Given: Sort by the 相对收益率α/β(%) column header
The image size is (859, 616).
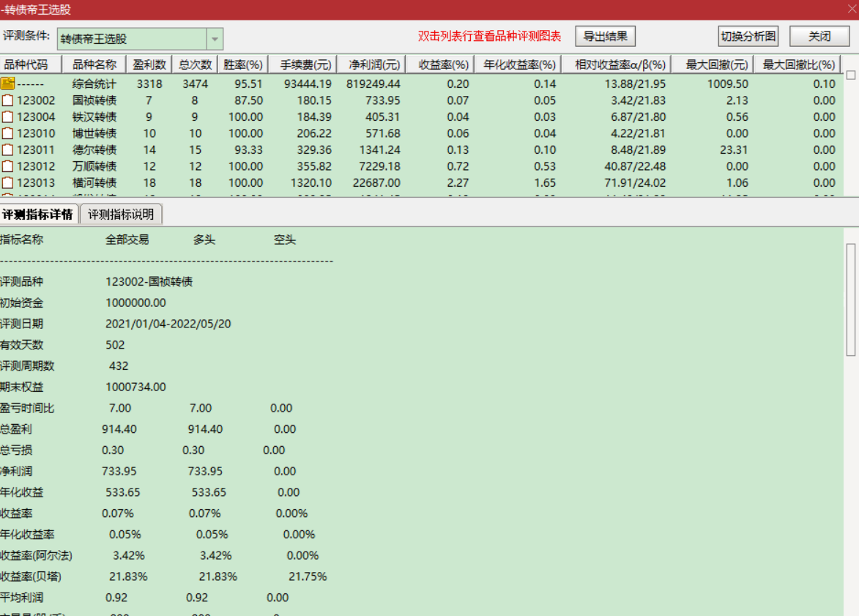Looking at the screenshot, I should tap(617, 64).
